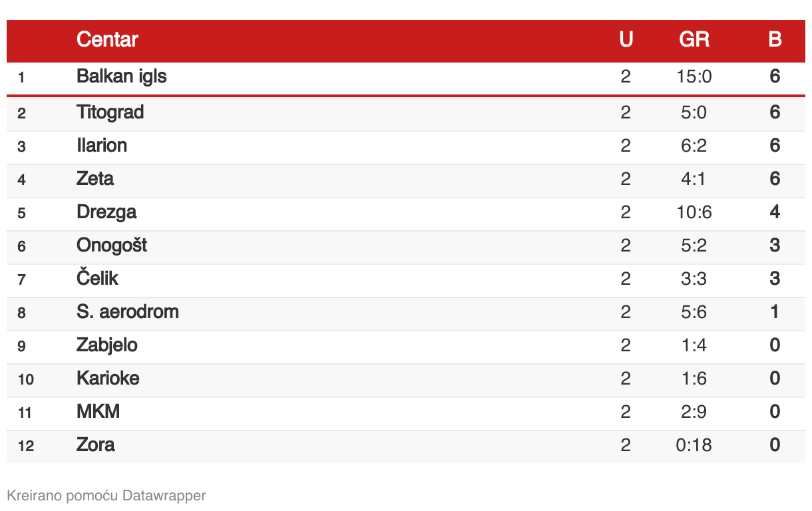Click the 0:18 goal difference for Zora
Screen dimensions: 812x511
point(694,445)
